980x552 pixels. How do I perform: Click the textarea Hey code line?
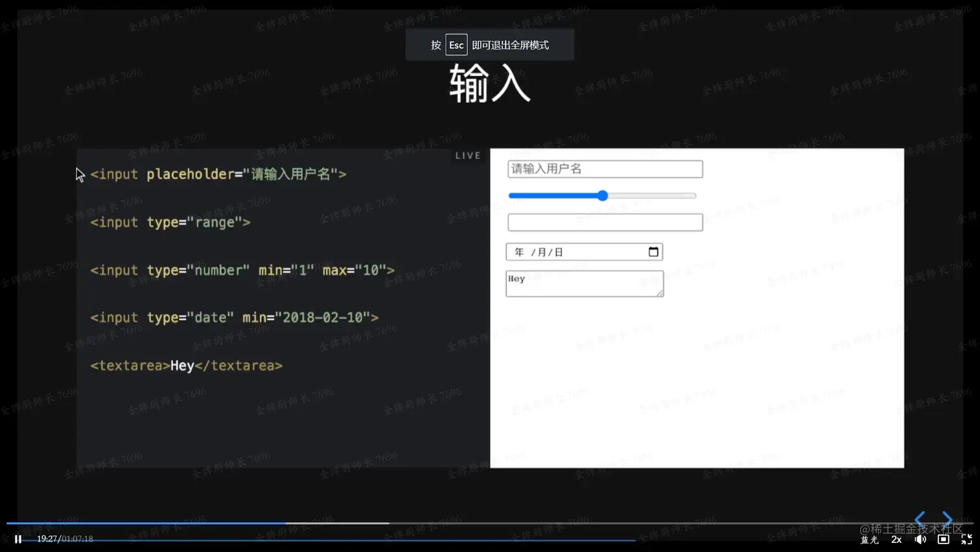coord(187,366)
